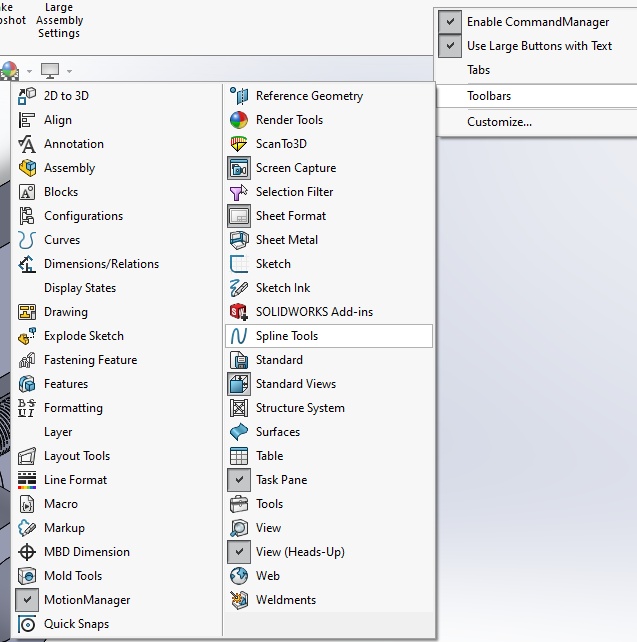Screen dimensions: 637x642
Task: Click the Formatting toolbar icon
Action: (x=27, y=408)
